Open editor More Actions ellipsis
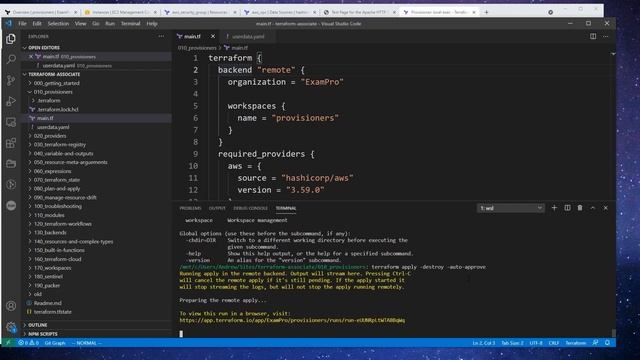Viewport: 640px width, 360px height. pos(606,36)
